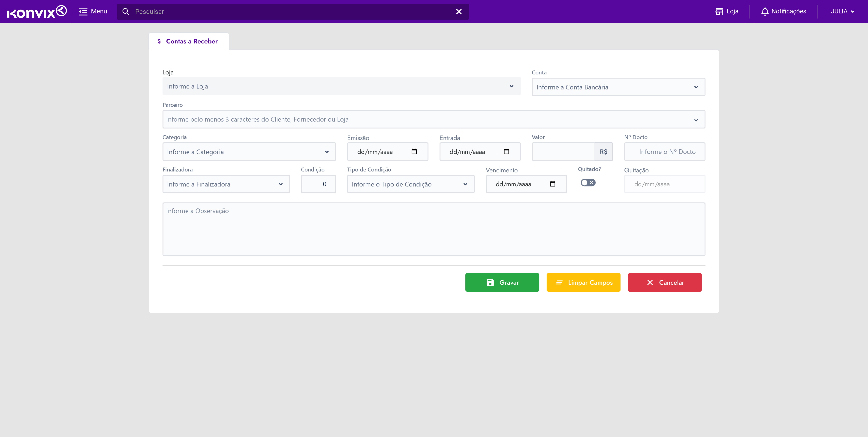Click the yellow Limpar Campos button
The height and width of the screenshot is (437, 868).
583,283
